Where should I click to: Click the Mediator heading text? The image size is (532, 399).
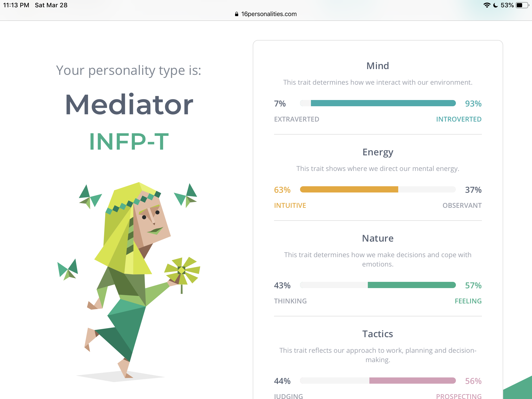pos(129,105)
